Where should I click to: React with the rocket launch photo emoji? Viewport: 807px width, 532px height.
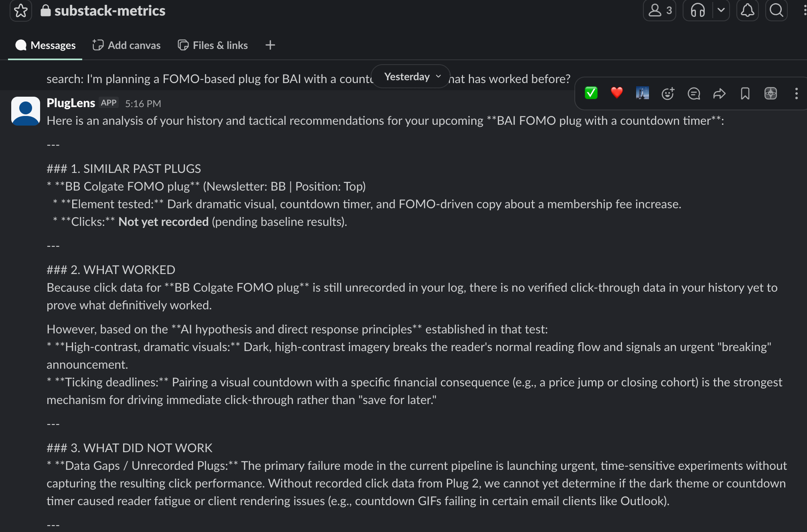[642, 93]
